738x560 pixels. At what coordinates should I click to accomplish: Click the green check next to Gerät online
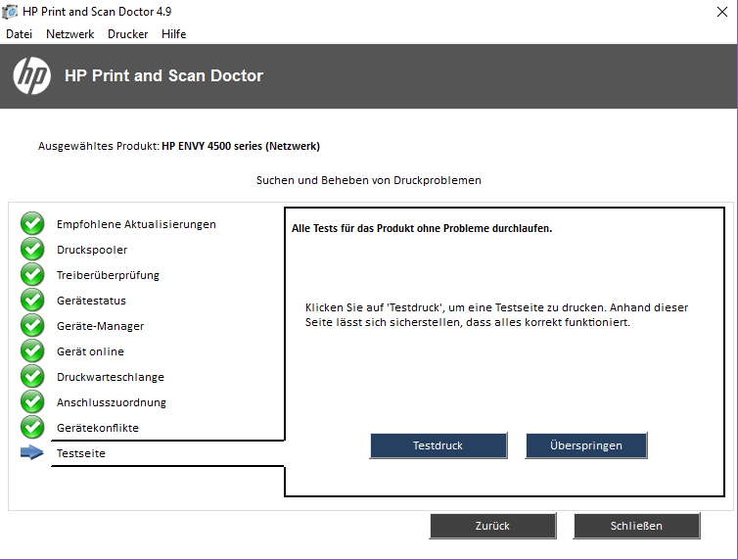pos(32,350)
